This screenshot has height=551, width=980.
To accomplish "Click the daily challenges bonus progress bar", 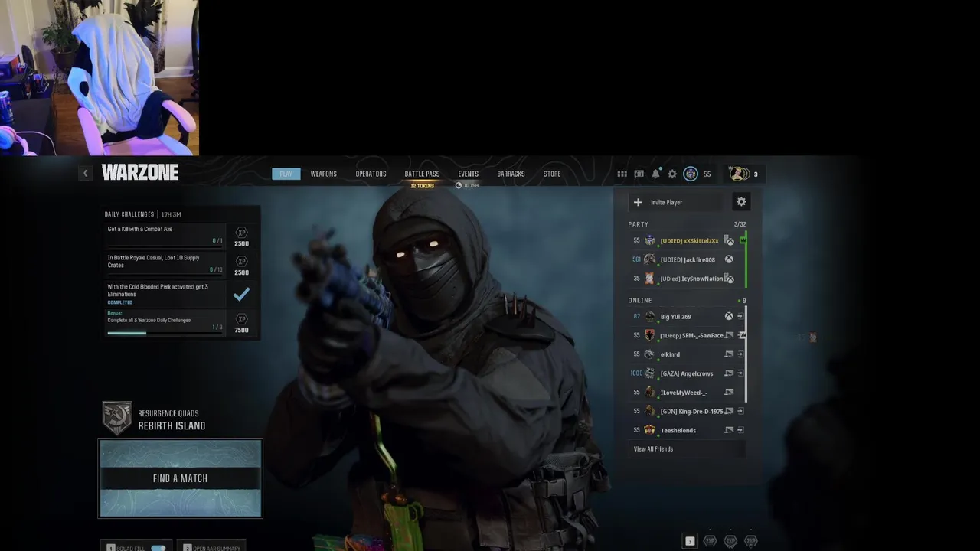I will point(165,333).
